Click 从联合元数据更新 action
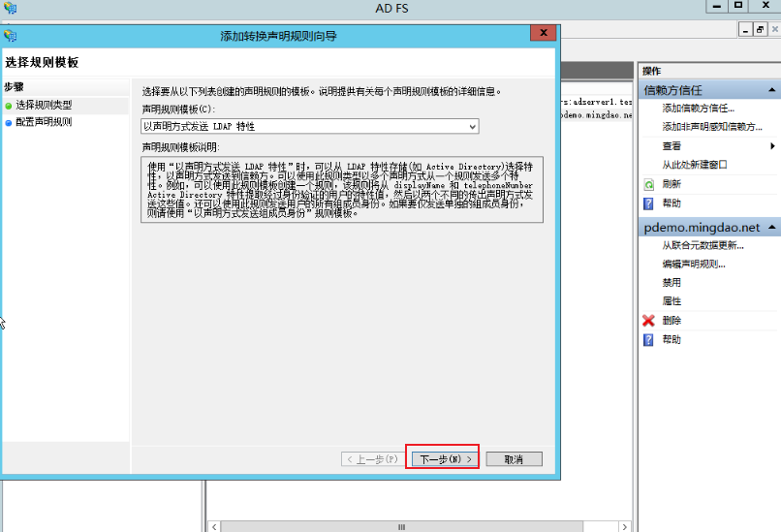 pos(703,245)
